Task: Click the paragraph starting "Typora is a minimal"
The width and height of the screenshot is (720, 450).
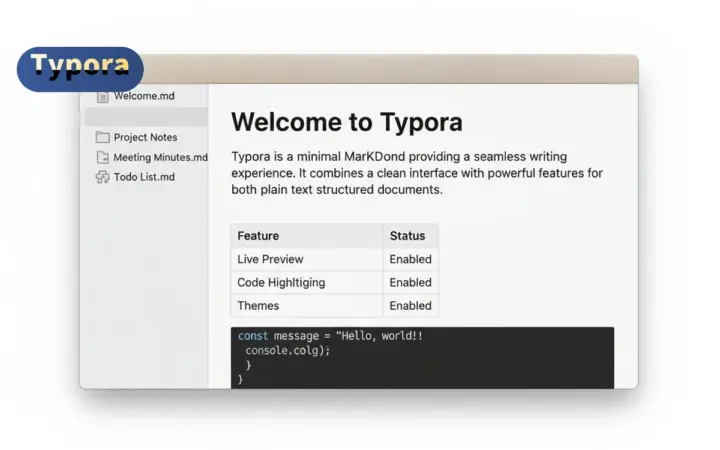Action: pos(416,173)
